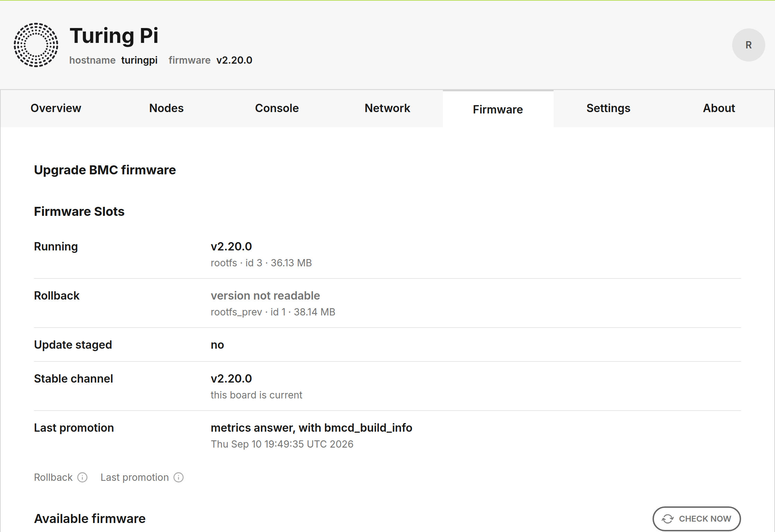775x532 pixels.
Task: Click the Rollback footnote label
Action: click(x=53, y=477)
